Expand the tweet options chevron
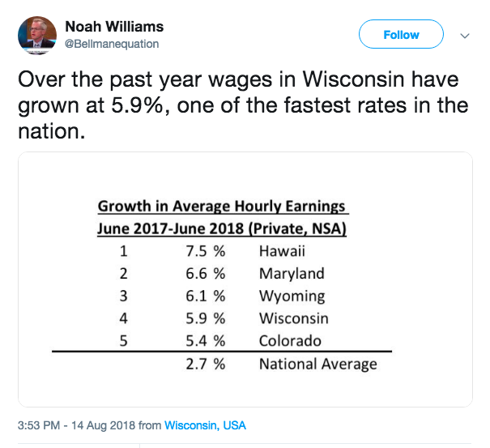The width and height of the screenshot is (490, 448). 465,36
